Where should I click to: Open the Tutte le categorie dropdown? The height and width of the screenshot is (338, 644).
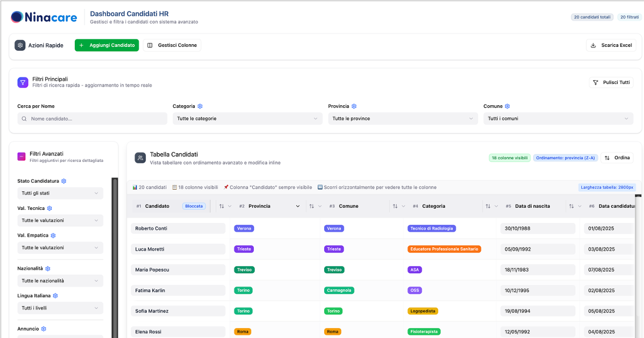[247, 118]
